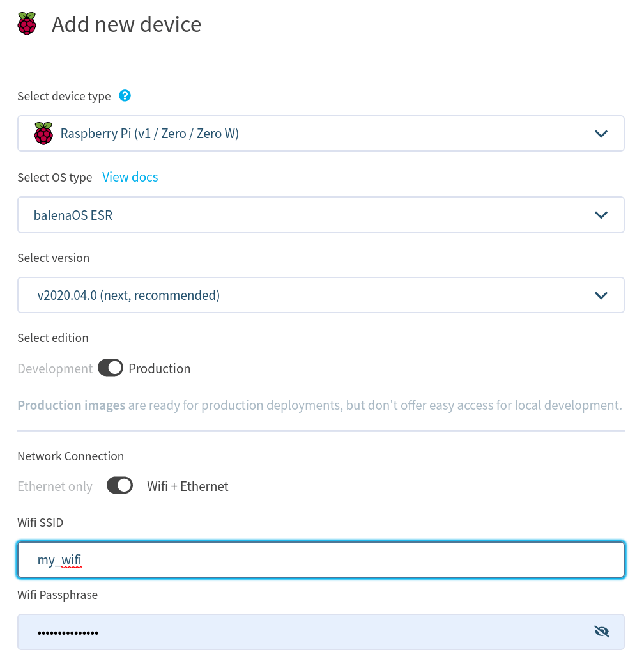
Task: Click the Add new device heading
Action: pyautogui.click(x=126, y=24)
